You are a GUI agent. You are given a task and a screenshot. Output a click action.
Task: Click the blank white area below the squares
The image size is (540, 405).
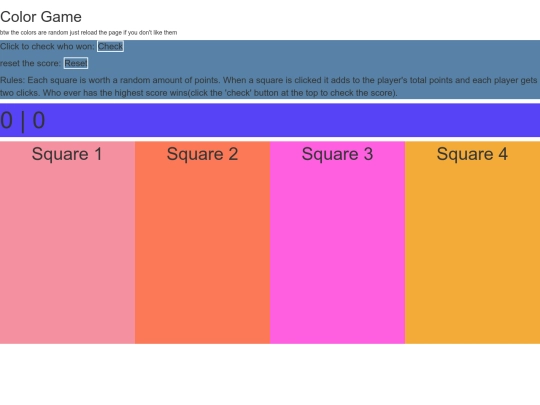[270, 374]
